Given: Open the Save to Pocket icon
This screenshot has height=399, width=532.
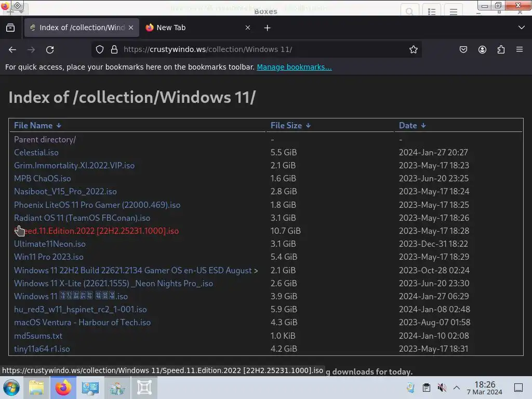Looking at the screenshot, I should click(463, 49).
